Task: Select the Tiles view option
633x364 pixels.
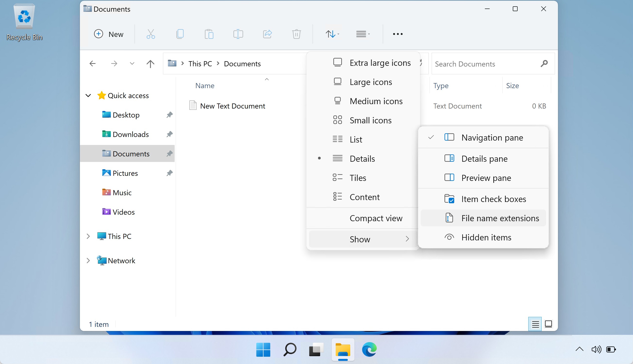Action: (357, 177)
